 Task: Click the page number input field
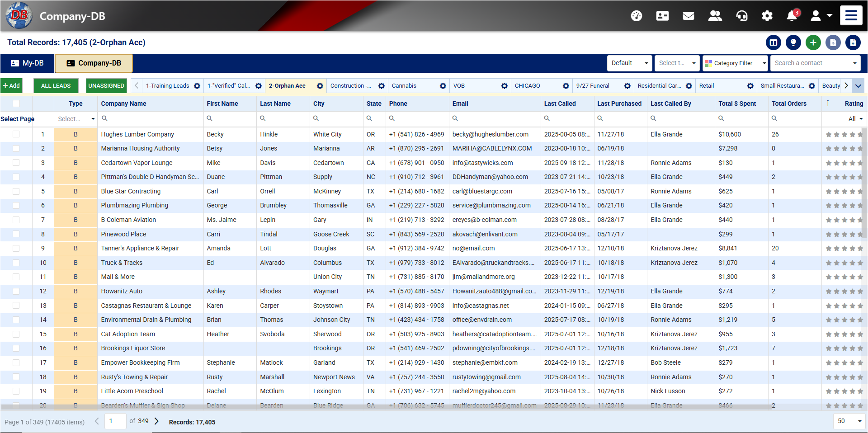click(x=115, y=421)
